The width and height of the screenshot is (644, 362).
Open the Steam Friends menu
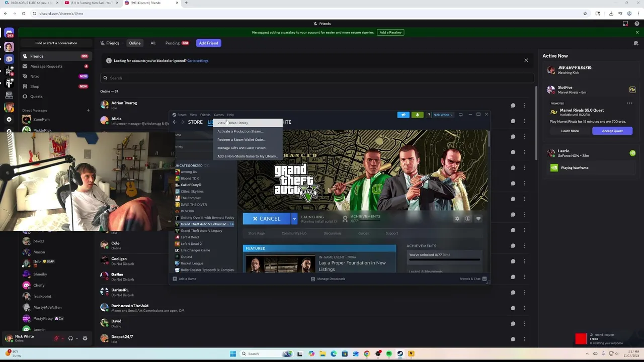tap(205, 115)
